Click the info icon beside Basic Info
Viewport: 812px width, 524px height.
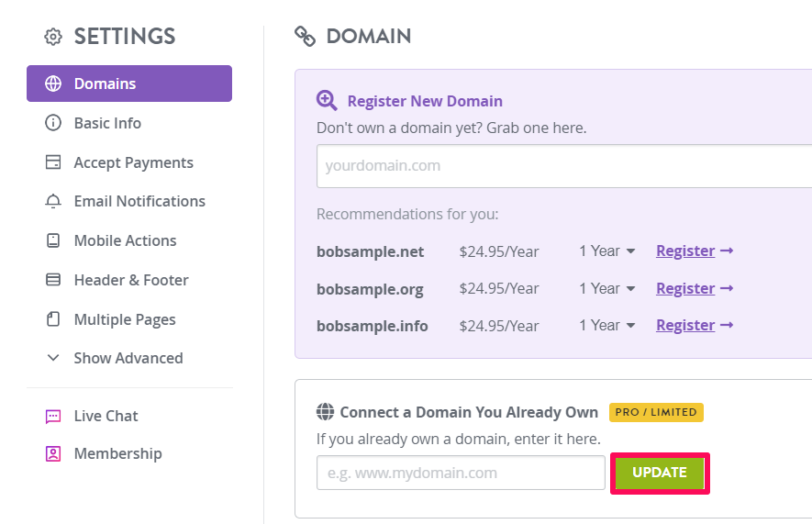(x=53, y=123)
